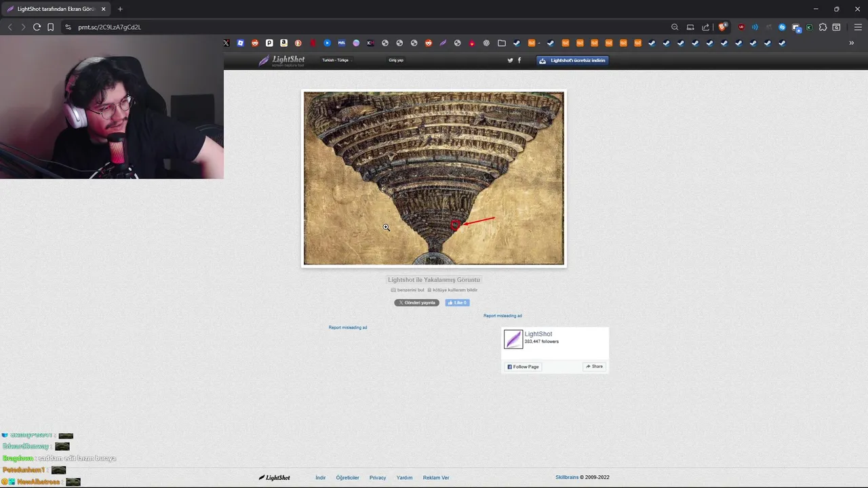
Task: Click the Follow Page button
Action: point(523,367)
